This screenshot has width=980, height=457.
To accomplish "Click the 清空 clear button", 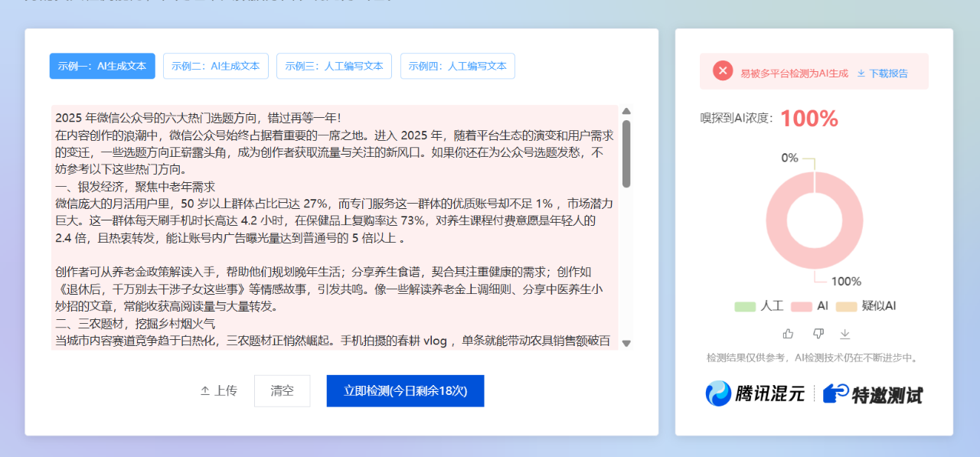I will click(283, 390).
